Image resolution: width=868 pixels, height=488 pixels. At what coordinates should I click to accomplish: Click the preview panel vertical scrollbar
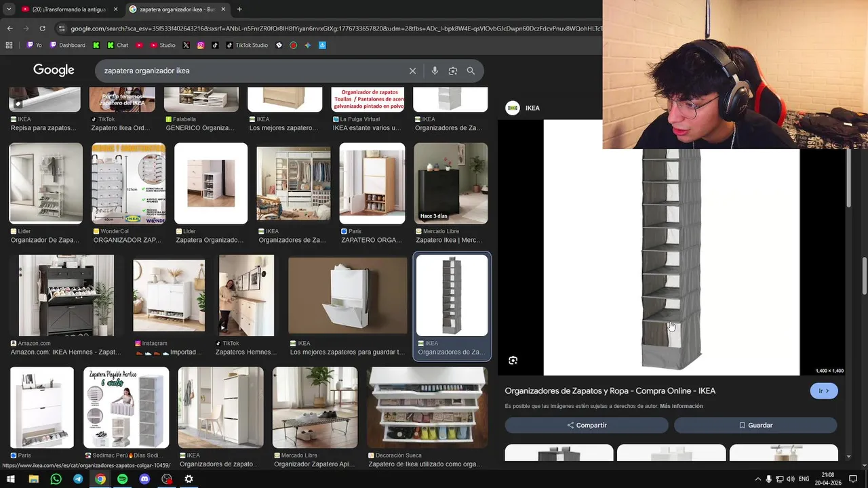848,178
